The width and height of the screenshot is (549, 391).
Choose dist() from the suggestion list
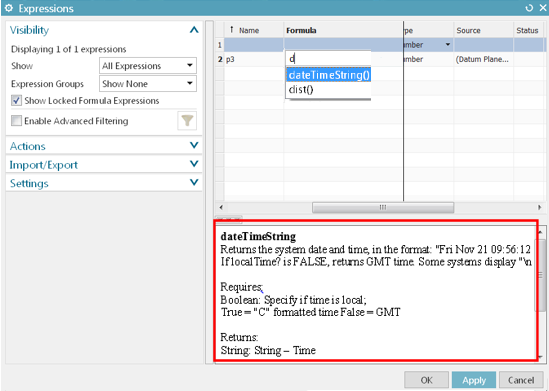[329, 90]
